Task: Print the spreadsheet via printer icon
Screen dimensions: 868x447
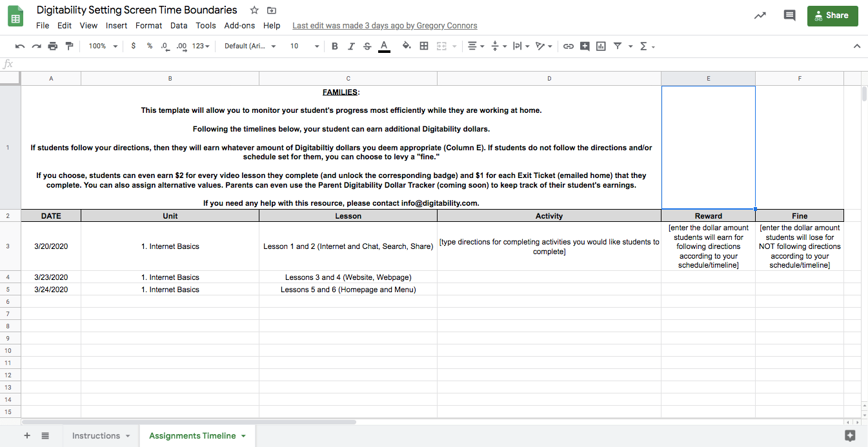Action: point(53,46)
